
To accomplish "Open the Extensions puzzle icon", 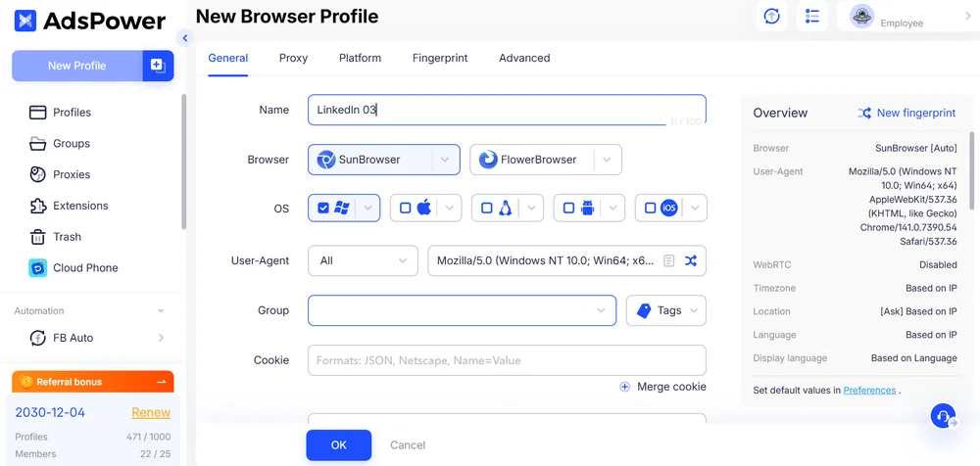I will [38, 206].
